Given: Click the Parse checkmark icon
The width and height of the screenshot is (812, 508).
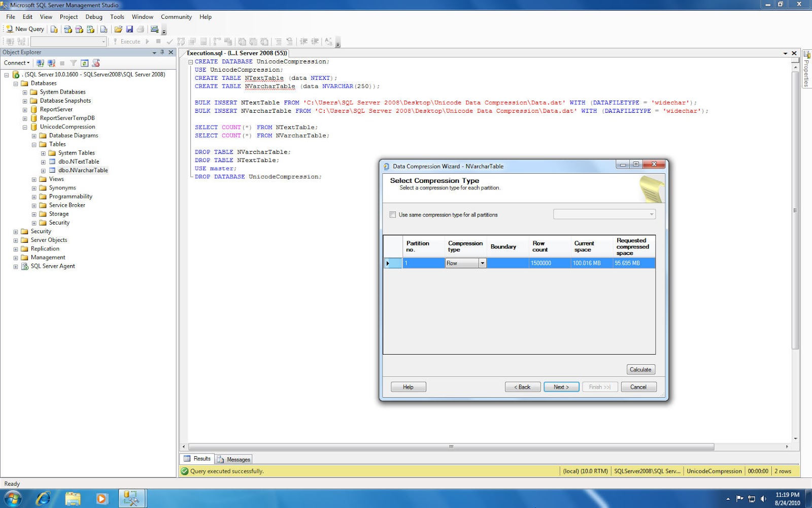Looking at the screenshot, I should (x=170, y=42).
